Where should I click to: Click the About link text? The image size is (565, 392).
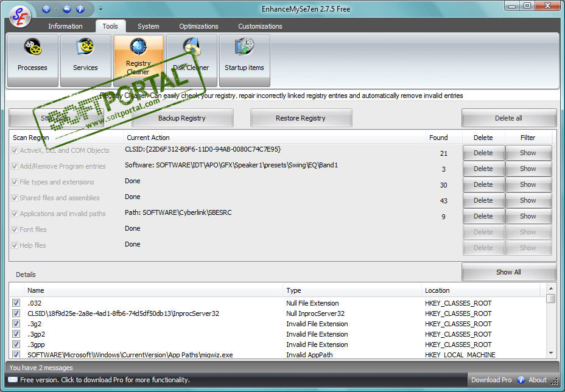[x=537, y=380]
